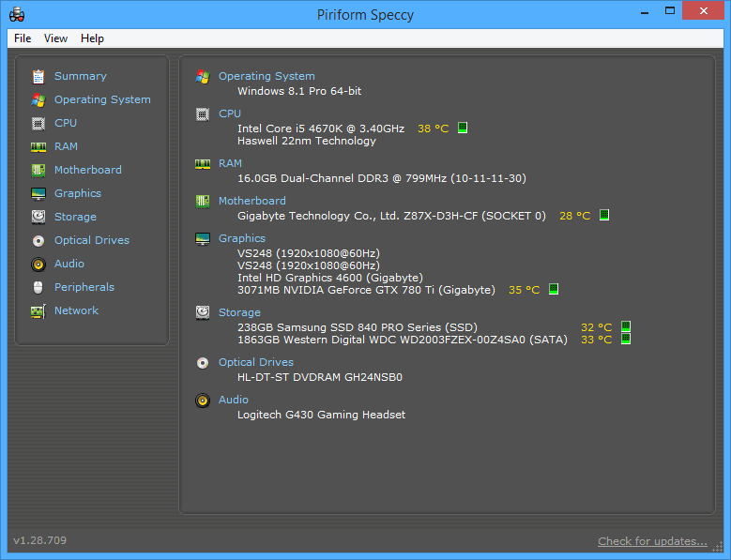Click the Check for updates link
The image size is (731, 560).
(652, 541)
